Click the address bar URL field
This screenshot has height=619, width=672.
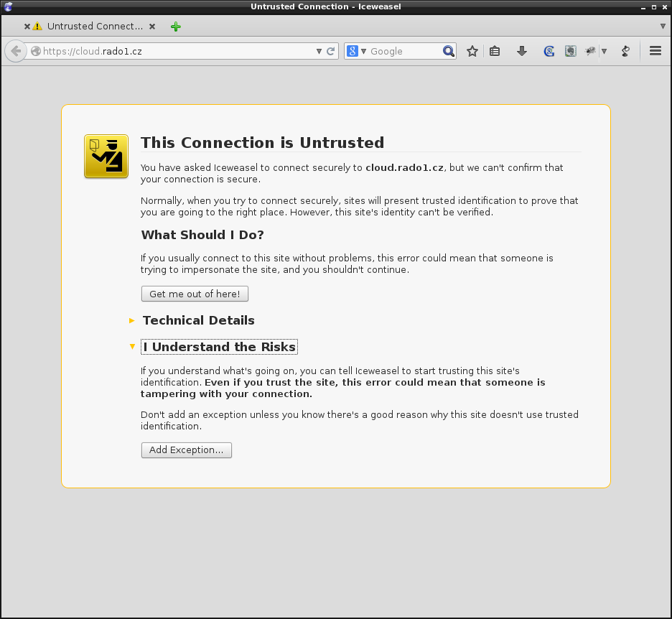click(178, 51)
